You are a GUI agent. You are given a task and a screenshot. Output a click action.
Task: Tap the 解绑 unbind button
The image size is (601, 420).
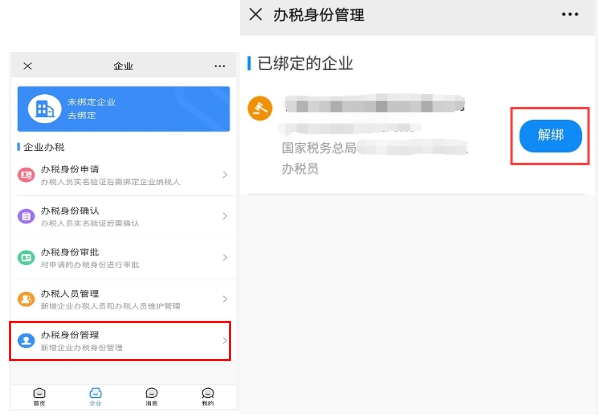(x=550, y=136)
